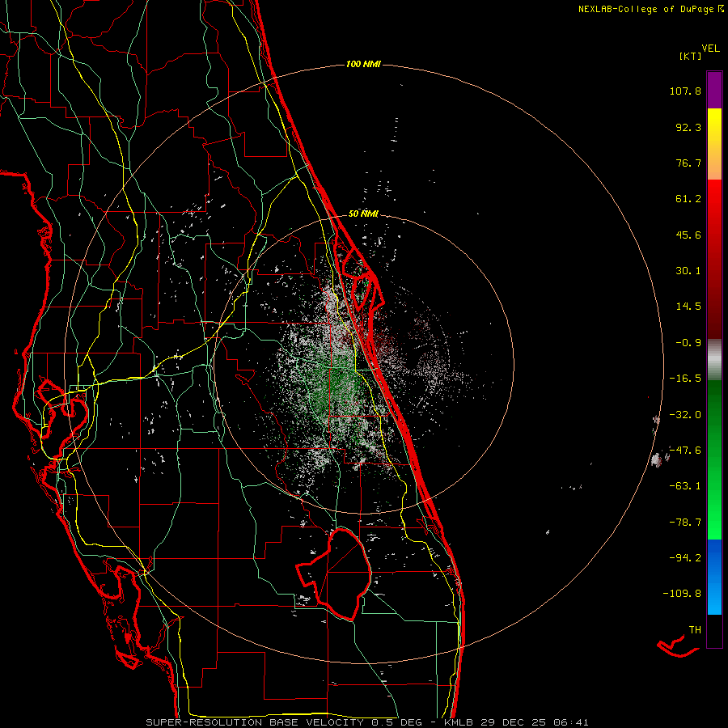Select the 92.3 legend value

[688, 127]
